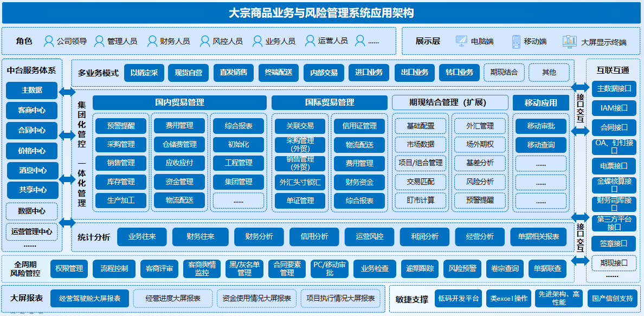Select 利润分析 in the statistics row

[x=425, y=237]
